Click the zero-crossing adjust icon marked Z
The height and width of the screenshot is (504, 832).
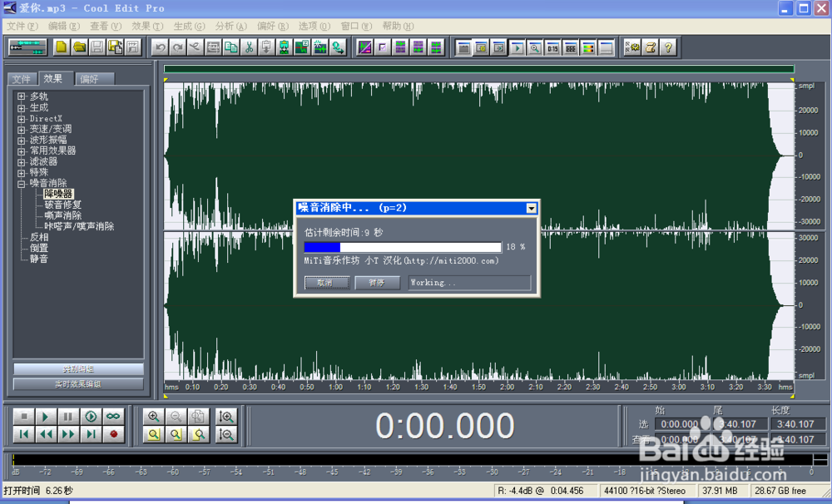[x=302, y=47]
